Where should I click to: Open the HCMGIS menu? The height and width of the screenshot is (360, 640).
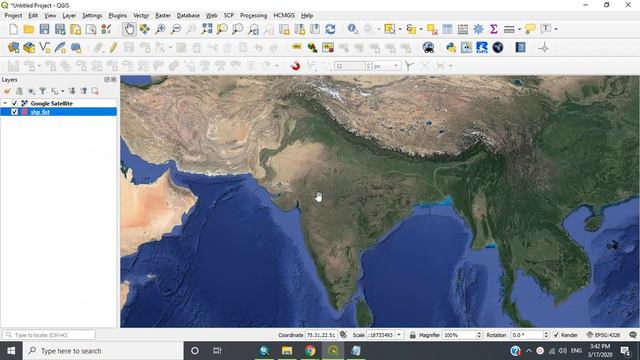point(284,16)
